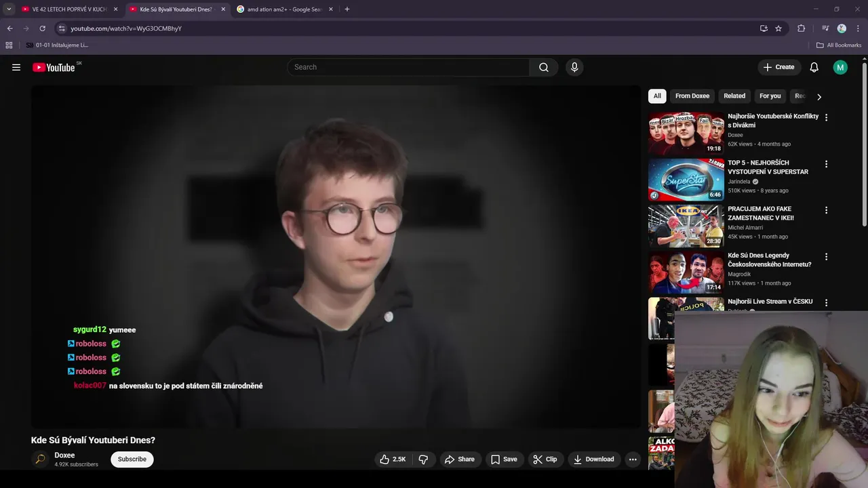Image resolution: width=868 pixels, height=488 pixels.
Task: Start voice search with microphone icon
Action: (574, 67)
